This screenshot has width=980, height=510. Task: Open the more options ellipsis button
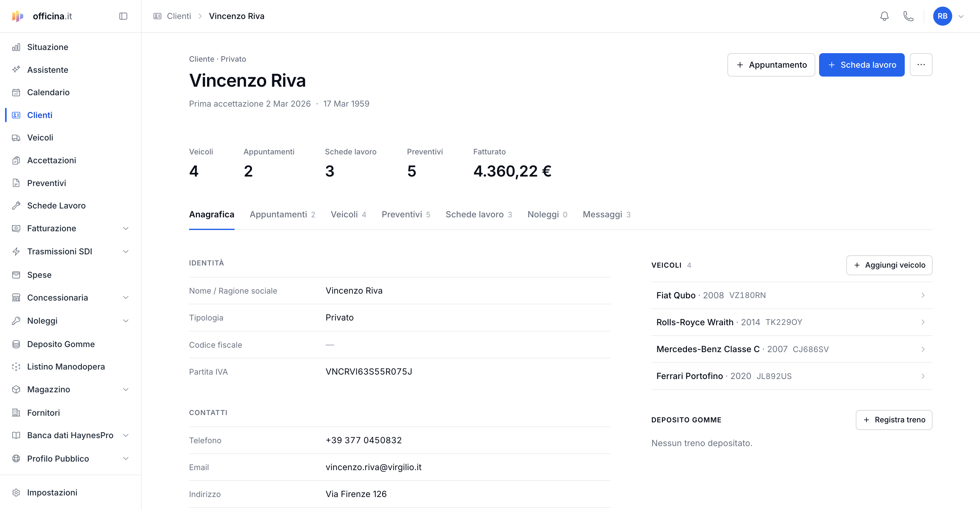click(x=921, y=65)
